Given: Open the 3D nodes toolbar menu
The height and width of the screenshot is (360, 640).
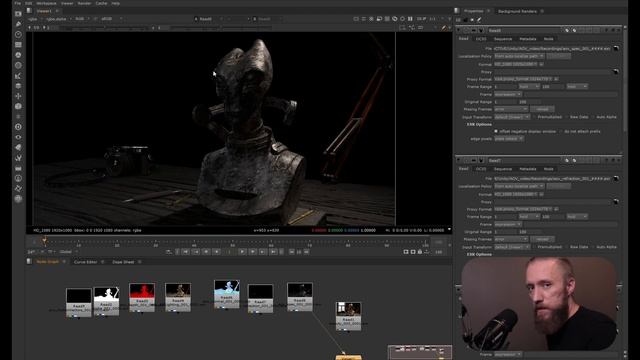Looking at the screenshot, I should (18, 106).
